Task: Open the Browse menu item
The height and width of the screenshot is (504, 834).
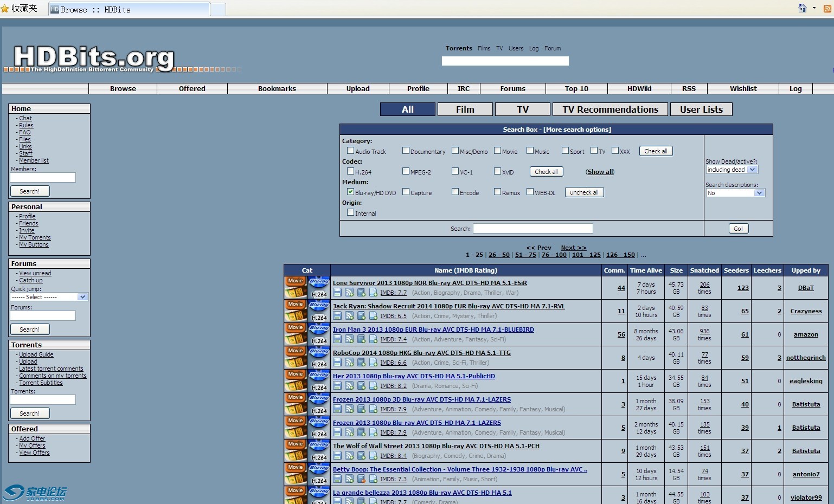Action: [123, 89]
